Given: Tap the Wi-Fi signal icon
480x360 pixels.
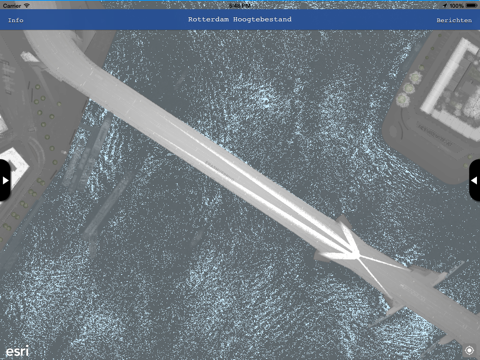Looking at the screenshot, I should coord(27,5).
